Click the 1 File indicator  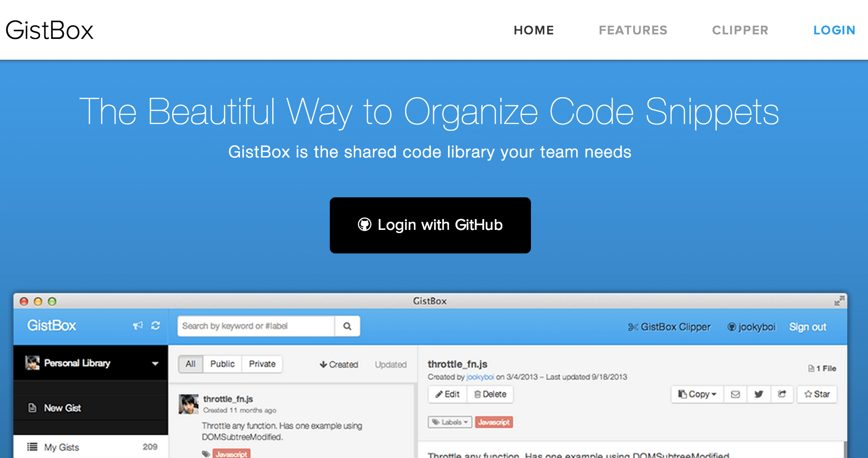pos(822,368)
